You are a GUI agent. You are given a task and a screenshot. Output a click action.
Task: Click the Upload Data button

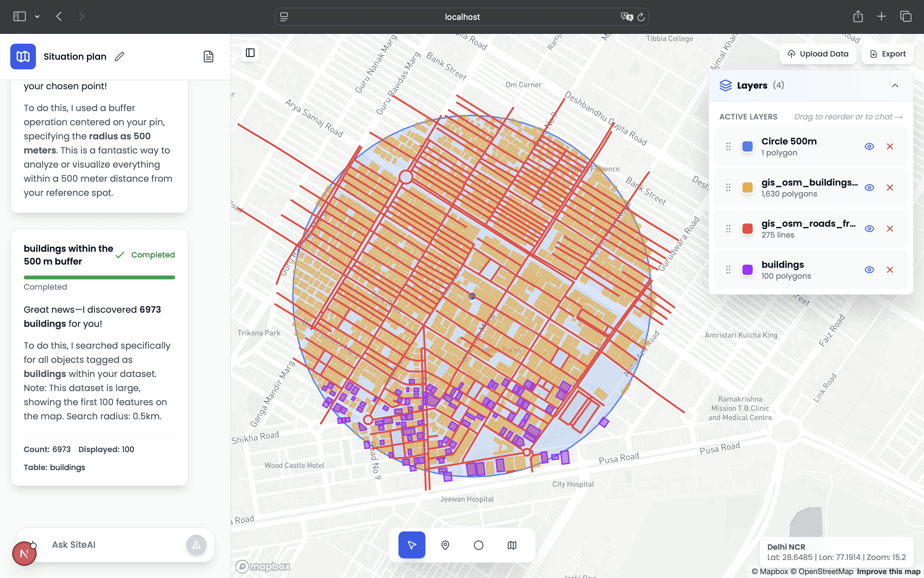[818, 54]
